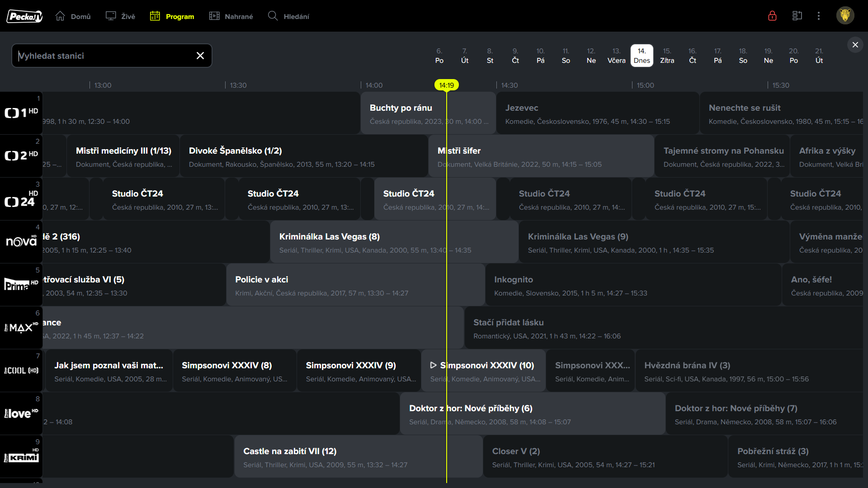Select Prima COOL HD channel logo
Viewport: 868px width, 488px height.
21,371
